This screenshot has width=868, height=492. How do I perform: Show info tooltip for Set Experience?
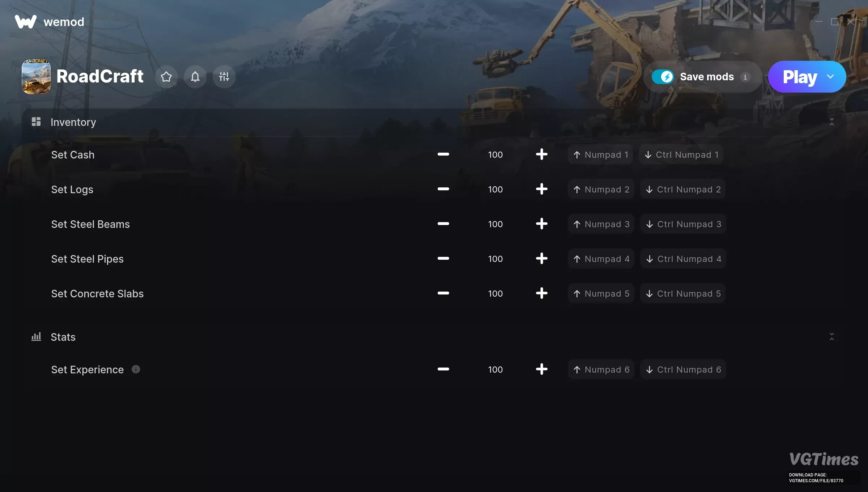[x=136, y=369]
